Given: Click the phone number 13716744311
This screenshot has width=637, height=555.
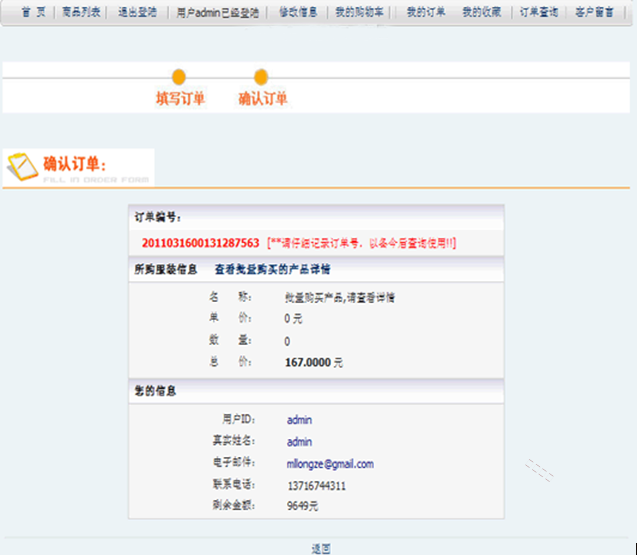Looking at the screenshot, I should 316,486.
